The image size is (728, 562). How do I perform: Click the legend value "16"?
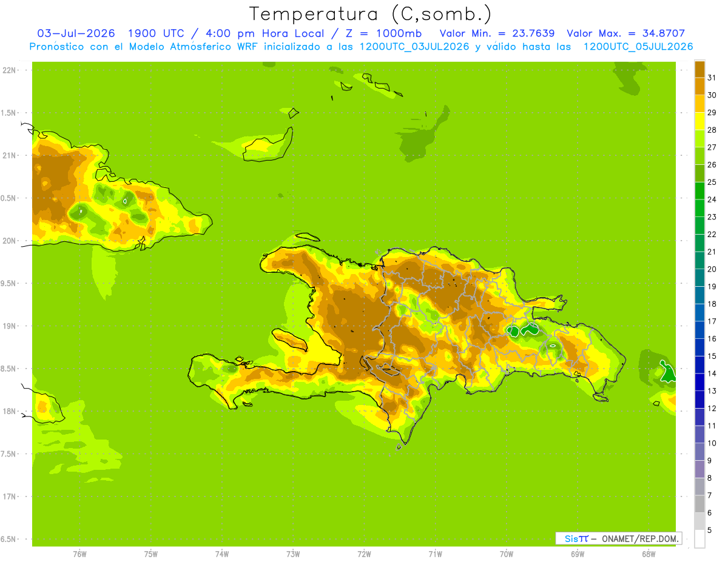click(x=712, y=339)
